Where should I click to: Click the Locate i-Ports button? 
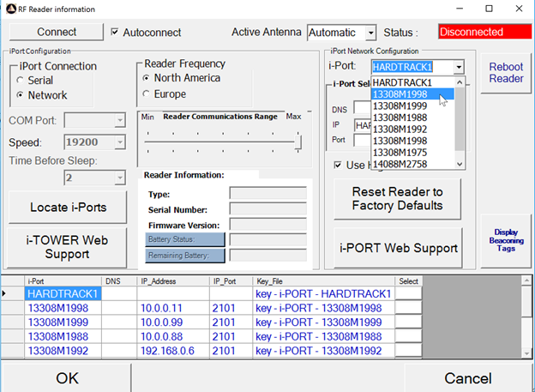68,208
